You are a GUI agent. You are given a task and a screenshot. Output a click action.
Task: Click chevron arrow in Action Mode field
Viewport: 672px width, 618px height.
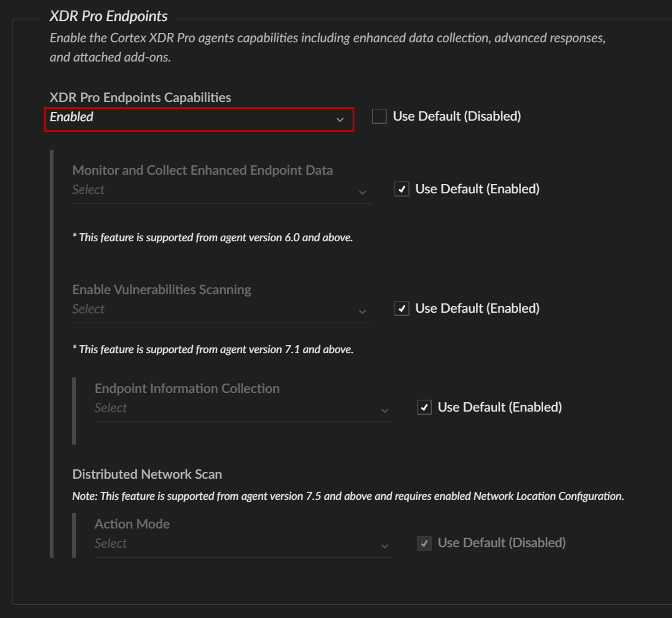pyautogui.click(x=385, y=546)
